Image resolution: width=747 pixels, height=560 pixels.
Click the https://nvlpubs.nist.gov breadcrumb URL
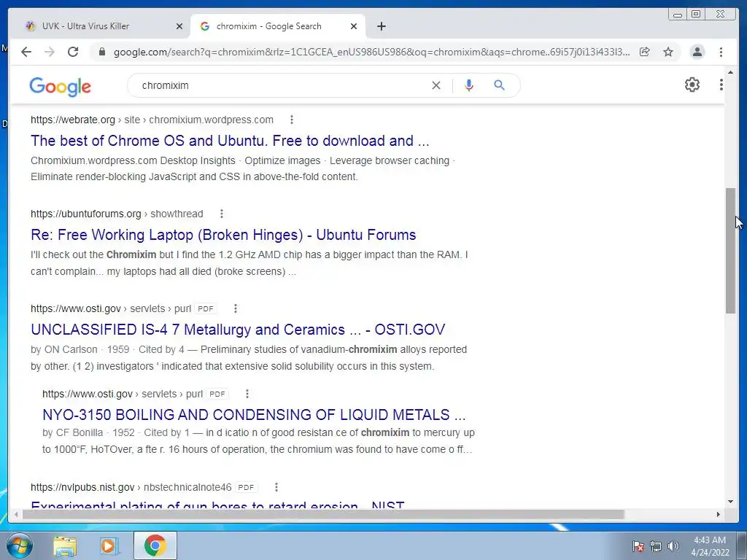(82, 487)
